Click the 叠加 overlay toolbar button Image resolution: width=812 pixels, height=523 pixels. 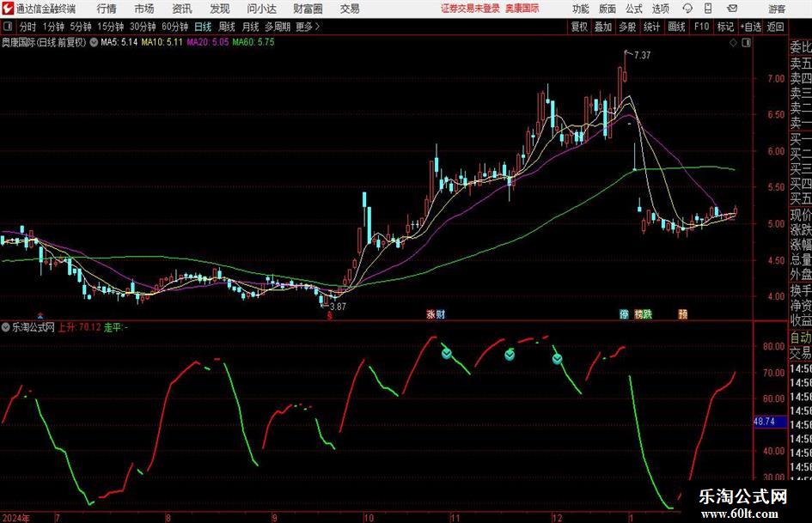603,27
